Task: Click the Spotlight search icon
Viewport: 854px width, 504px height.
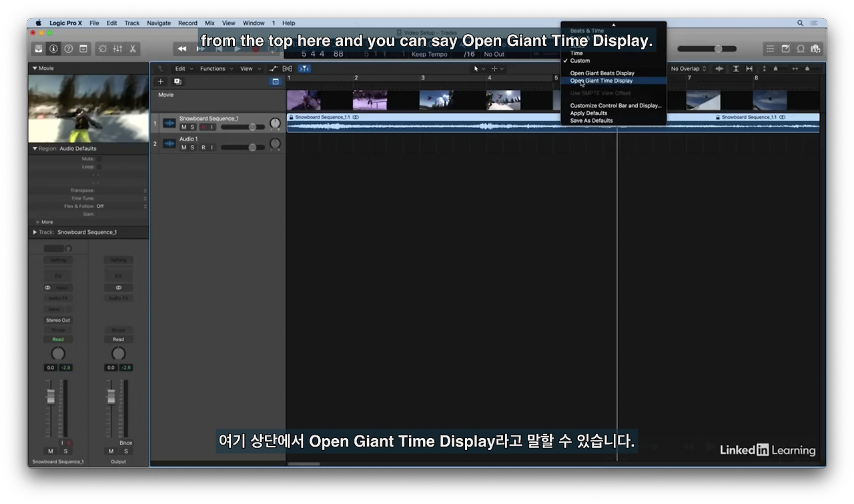Action: click(801, 23)
